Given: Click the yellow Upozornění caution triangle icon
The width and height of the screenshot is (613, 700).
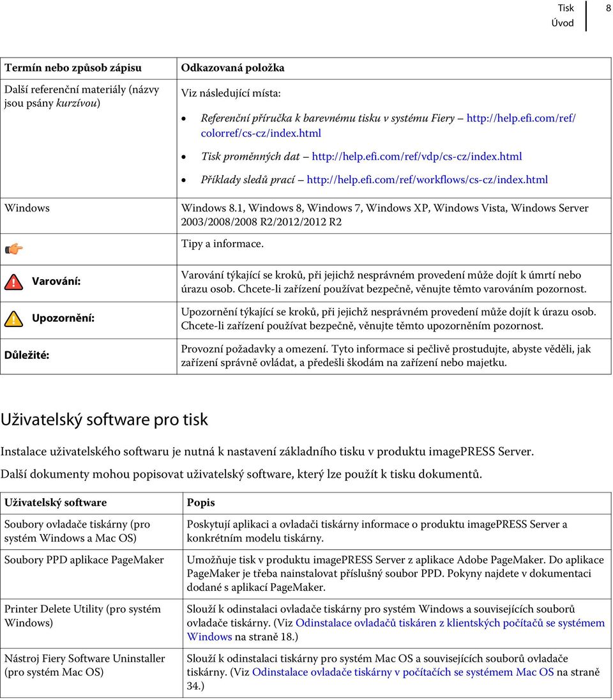Looking at the screenshot, I should (14, 319).
